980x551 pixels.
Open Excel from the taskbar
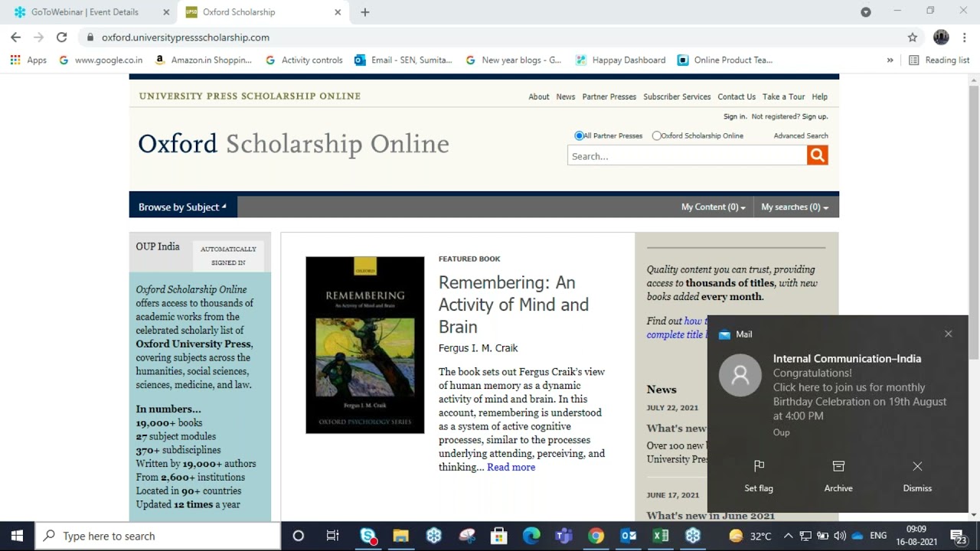pyautogui.click(x=661, y=536)
